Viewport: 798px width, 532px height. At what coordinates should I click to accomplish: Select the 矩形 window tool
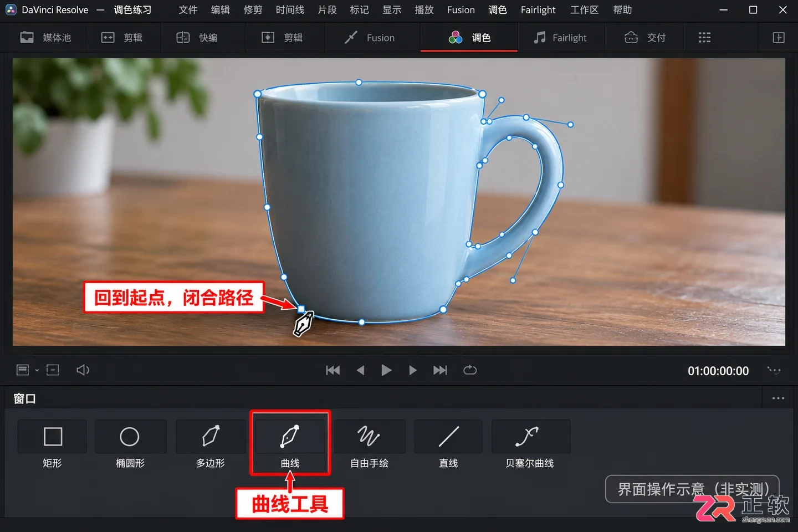(x=53, y=445)
